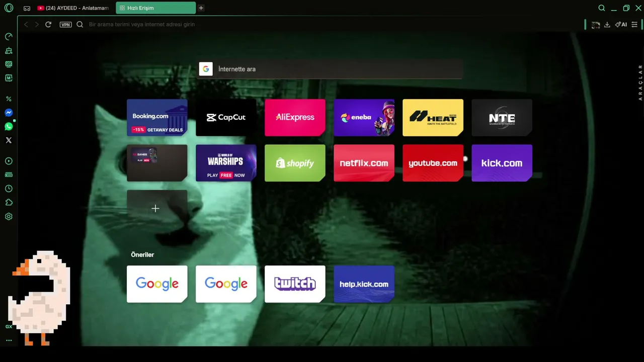
Task: Open the AliExpress speed dial tile
Action: tap(295, 117)
